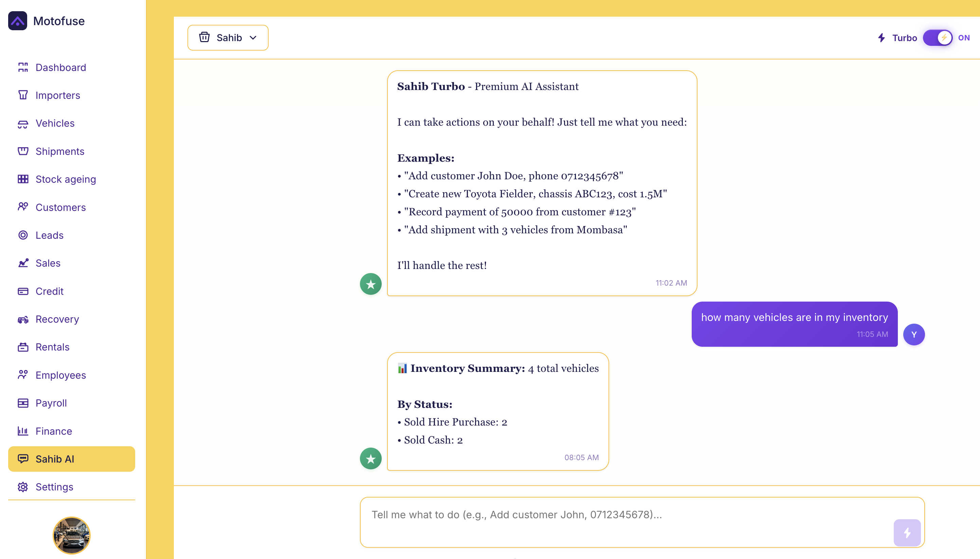Click the dealership profile photo thumbnail
Screen dimensions: 980x559
click(x=71, y=535)
